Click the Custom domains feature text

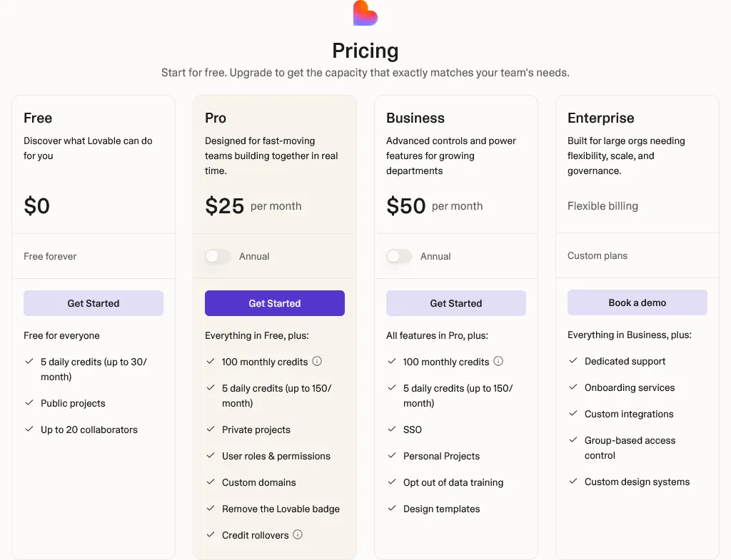point(258,482)
